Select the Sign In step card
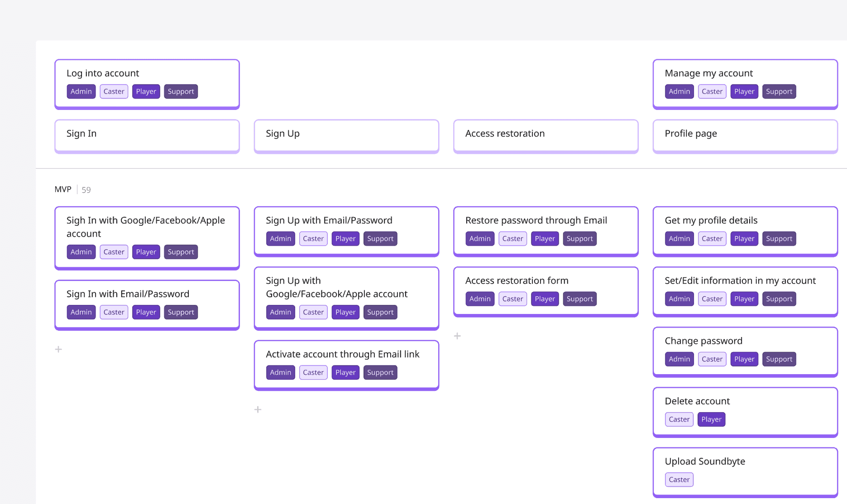The width and height of the screenshot is (847, 504). coord(147,136)
